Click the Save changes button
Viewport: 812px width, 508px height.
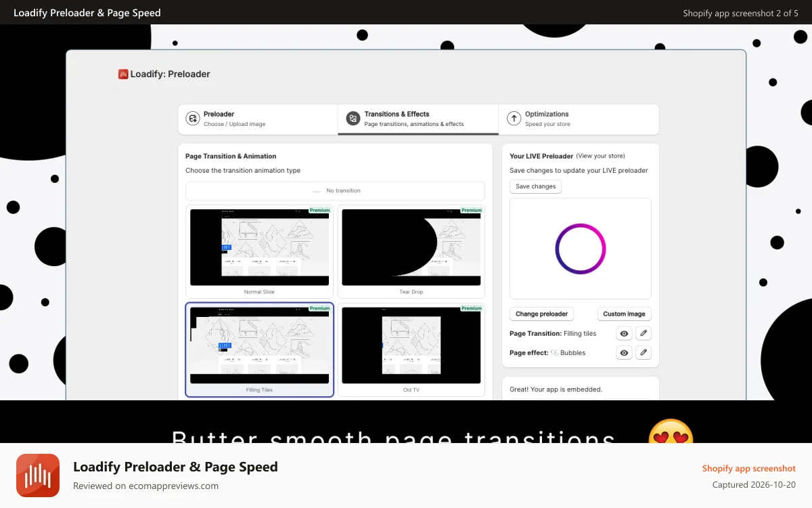(535, 186)
